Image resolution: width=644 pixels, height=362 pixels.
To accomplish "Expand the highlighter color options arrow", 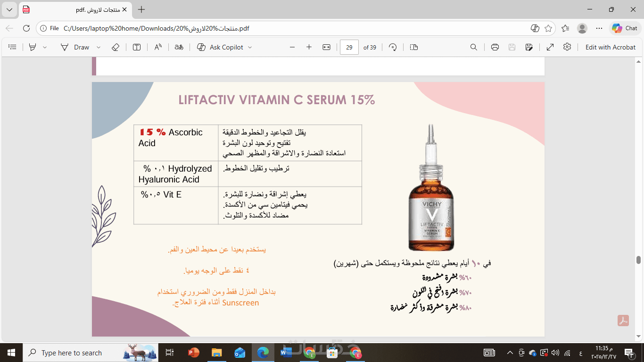I will pyautogui.click(x=45, y=47).
